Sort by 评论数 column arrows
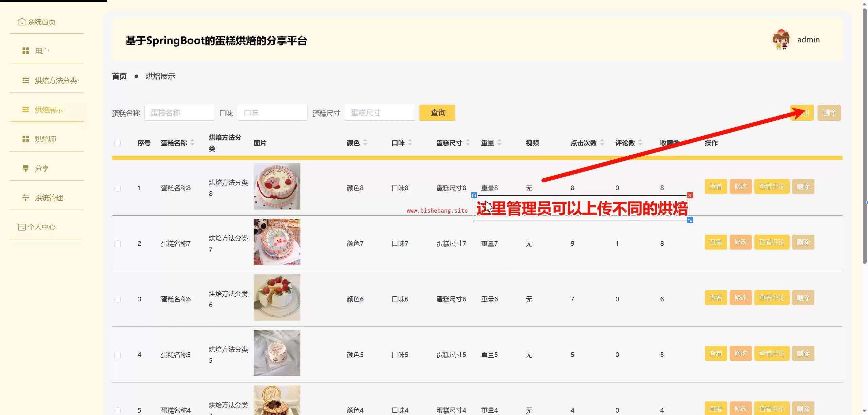 pos(640,143)
